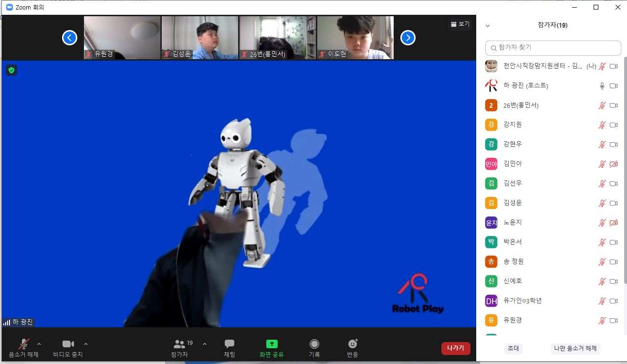The width and height of the screenshot is (627, 364).
Task: Expand participants options arrow beside 참가자
Action: click(x=205, y=343)
